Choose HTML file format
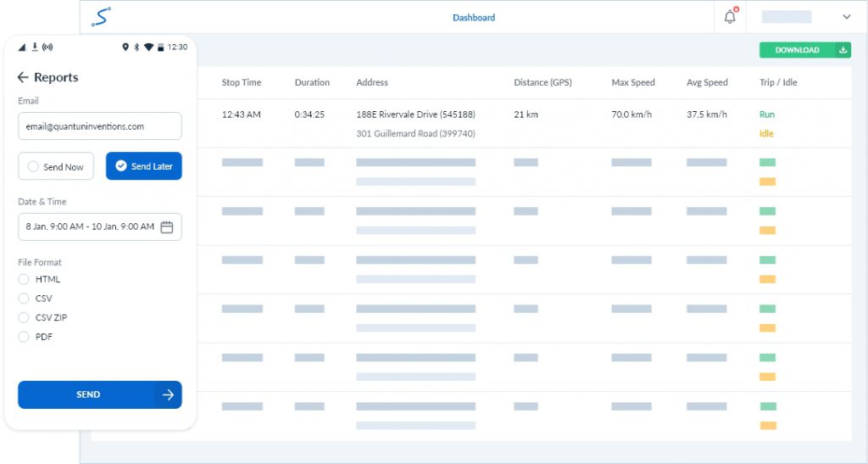The width and height of the screenshot is (868, 464). (x=24, y=279)
